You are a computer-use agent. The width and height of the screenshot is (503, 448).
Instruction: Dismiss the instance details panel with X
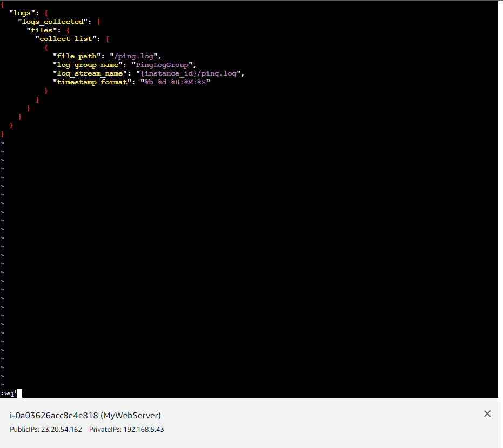click(x=487, y=413)
